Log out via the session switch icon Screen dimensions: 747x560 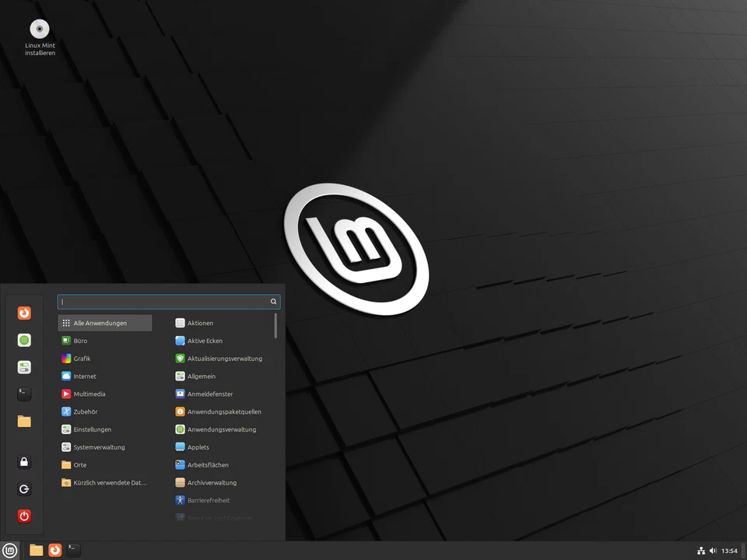(24, 488)
